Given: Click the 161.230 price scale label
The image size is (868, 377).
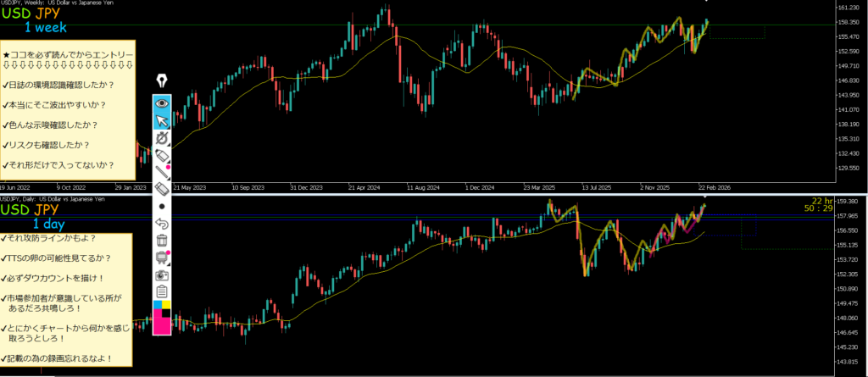Looking at the screenshot, I should [849, 8].
